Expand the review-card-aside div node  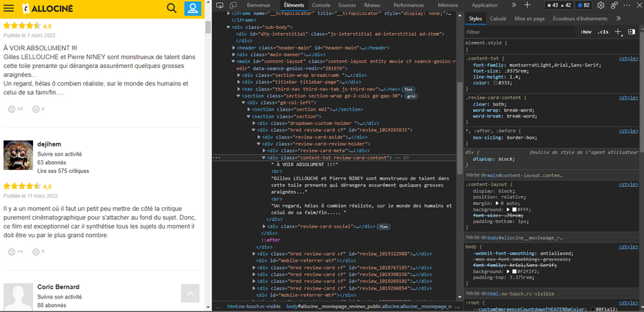258,137
